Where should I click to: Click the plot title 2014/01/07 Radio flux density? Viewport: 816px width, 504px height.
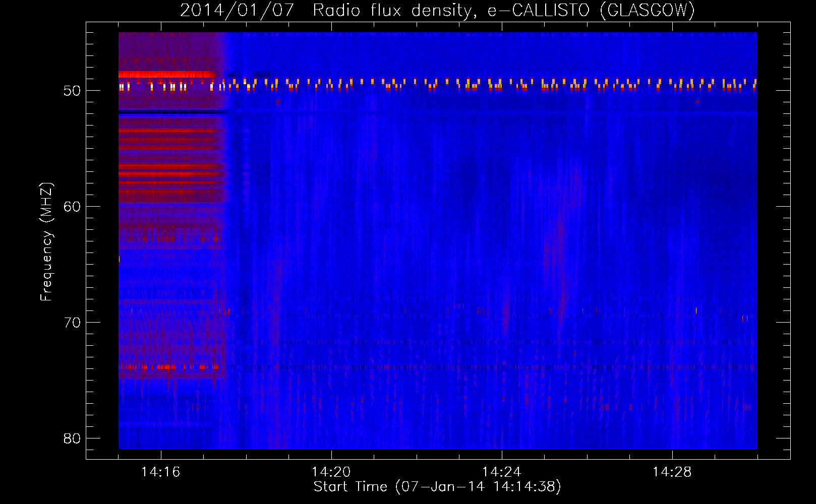437,10
